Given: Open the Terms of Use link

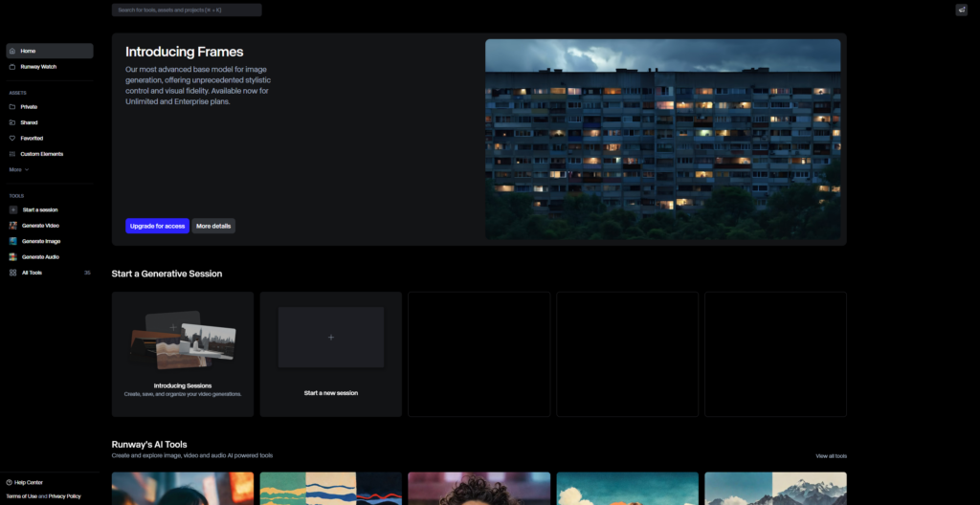Looking at the screenshot, I should tap(22, 496).
